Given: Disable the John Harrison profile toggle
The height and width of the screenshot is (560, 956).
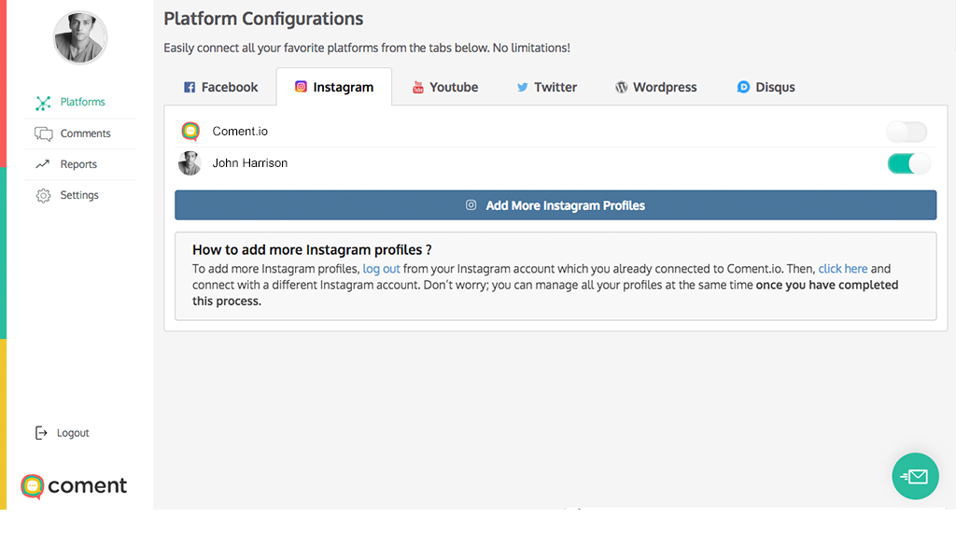Looking at the screenshot, I should point(908,163).
